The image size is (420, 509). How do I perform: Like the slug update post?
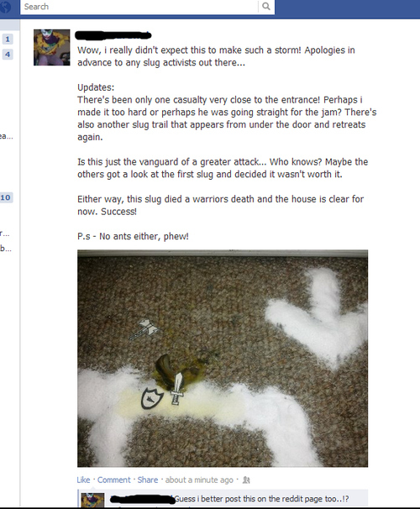[83, 480]
